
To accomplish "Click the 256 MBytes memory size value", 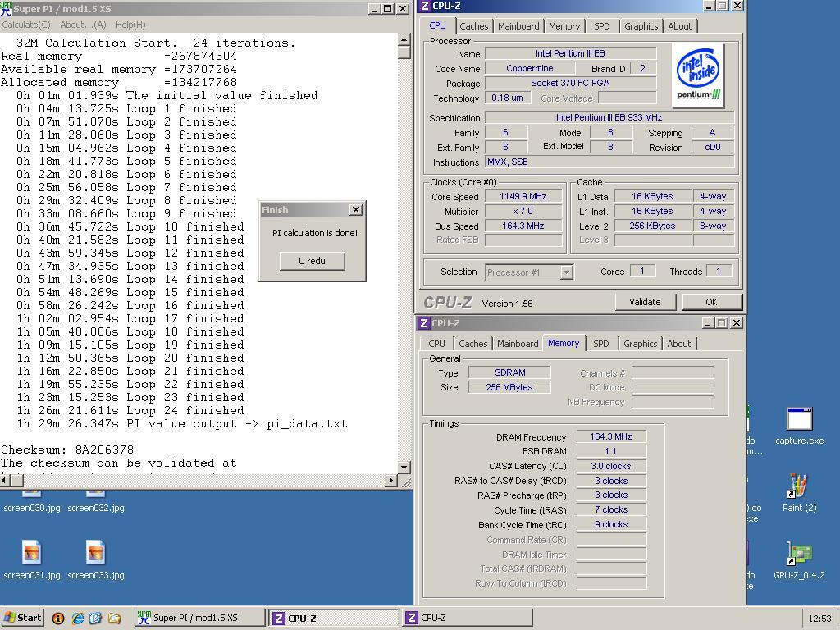I will tap(509, 387).
